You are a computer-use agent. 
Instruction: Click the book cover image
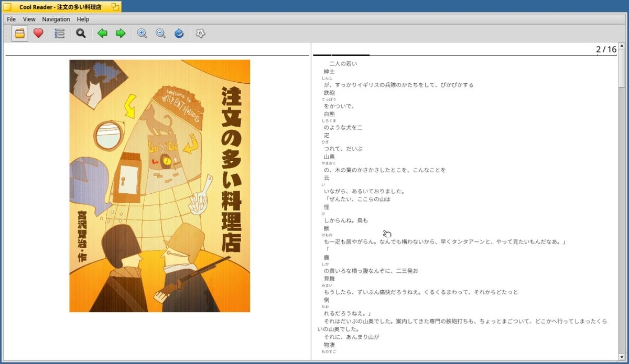pyautogui.click(x=160, y=186)
